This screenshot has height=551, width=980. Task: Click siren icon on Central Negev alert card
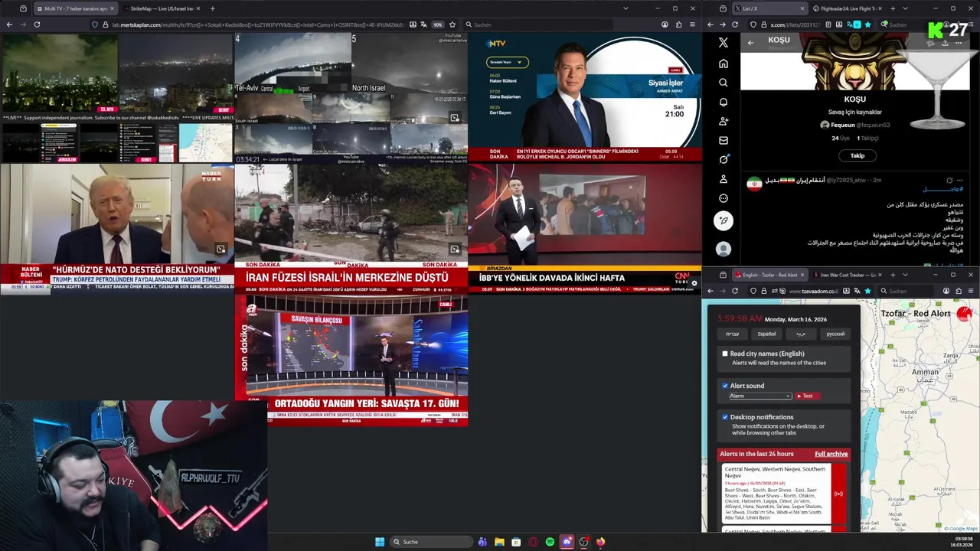[x=838, y=494]
